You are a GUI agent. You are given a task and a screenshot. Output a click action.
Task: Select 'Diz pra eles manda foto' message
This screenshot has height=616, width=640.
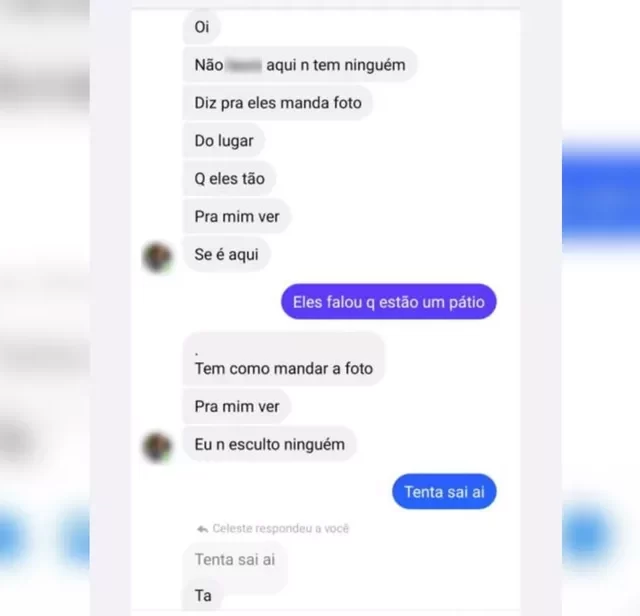pos(278,103)
